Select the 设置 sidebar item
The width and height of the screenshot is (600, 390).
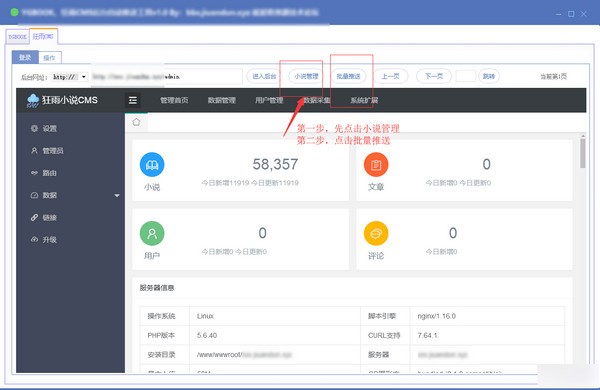[71, 128]
